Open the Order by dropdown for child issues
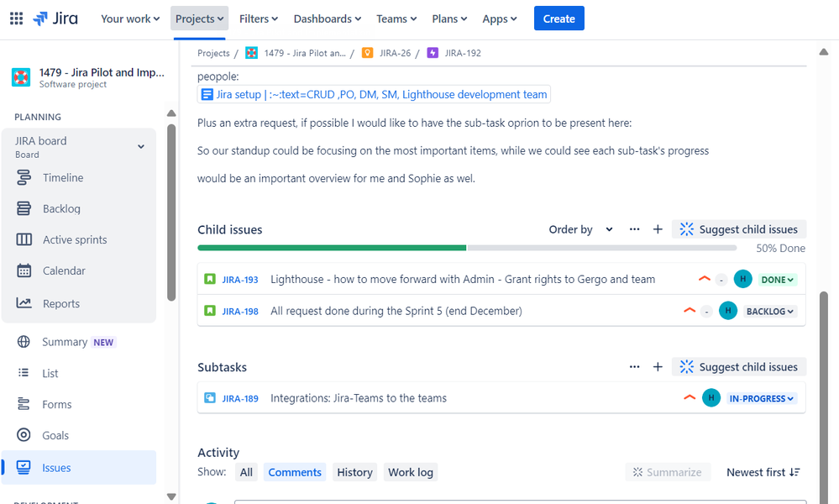Screen dimensions: 839x504 580,229
